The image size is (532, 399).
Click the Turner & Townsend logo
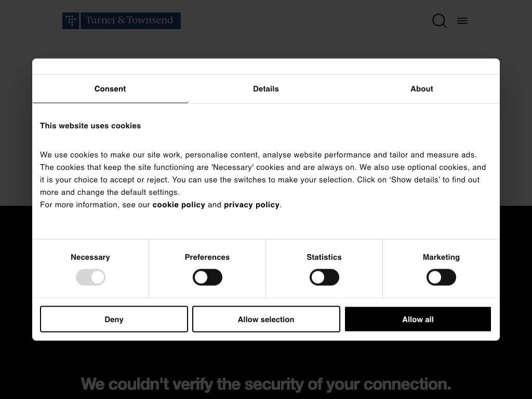(122, 21)
